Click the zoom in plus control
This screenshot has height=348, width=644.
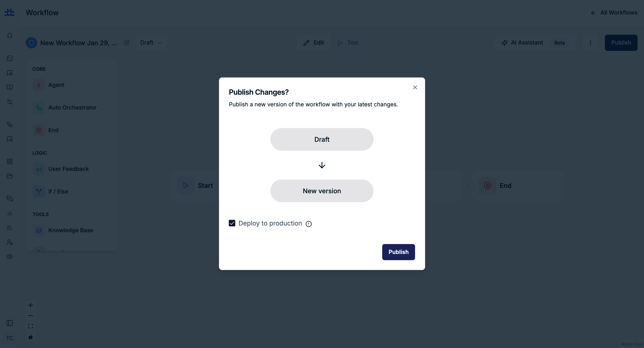click(30, 305)
